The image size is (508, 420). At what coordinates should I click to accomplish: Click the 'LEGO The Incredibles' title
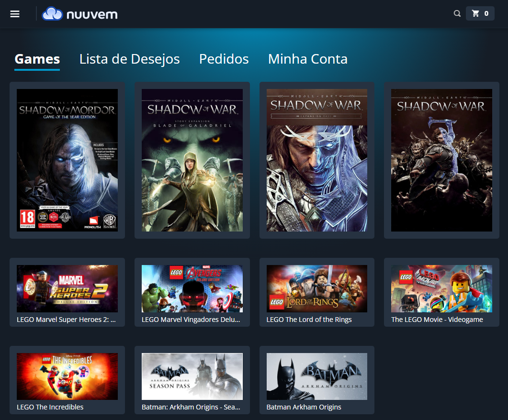coord(50,407)
